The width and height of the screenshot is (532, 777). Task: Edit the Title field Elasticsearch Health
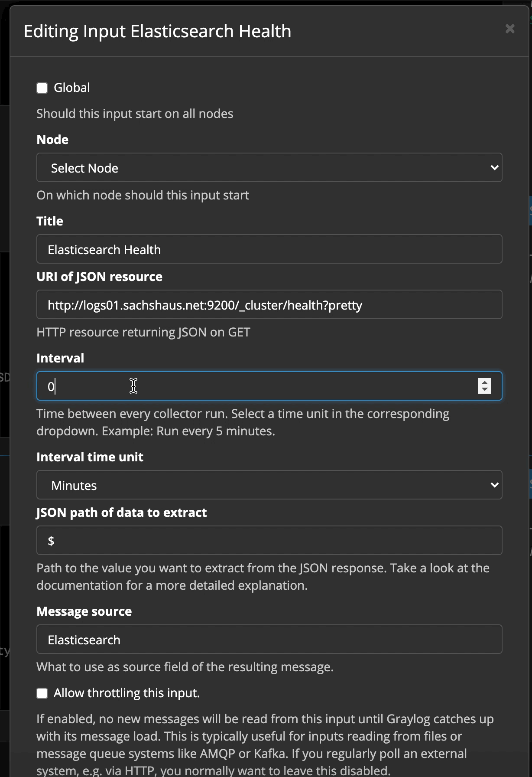click(x=269, y=249)
